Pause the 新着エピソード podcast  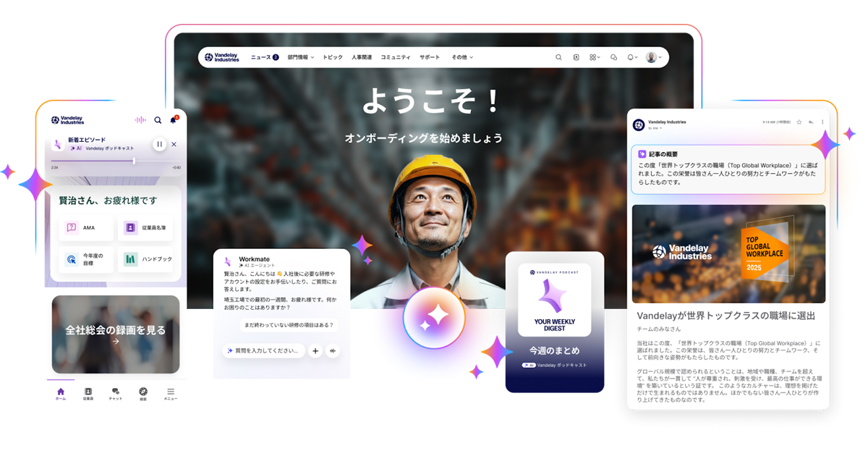pos(159,144)
